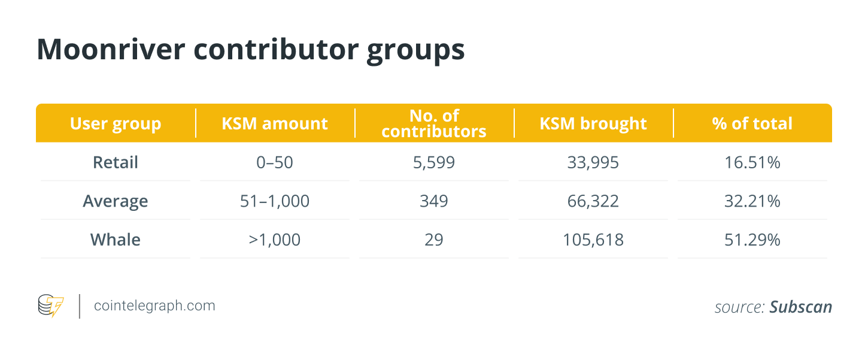This screenshot has width=868, height=354.
Task: Click the 5,599 contributors value
Action: (434, 162)
